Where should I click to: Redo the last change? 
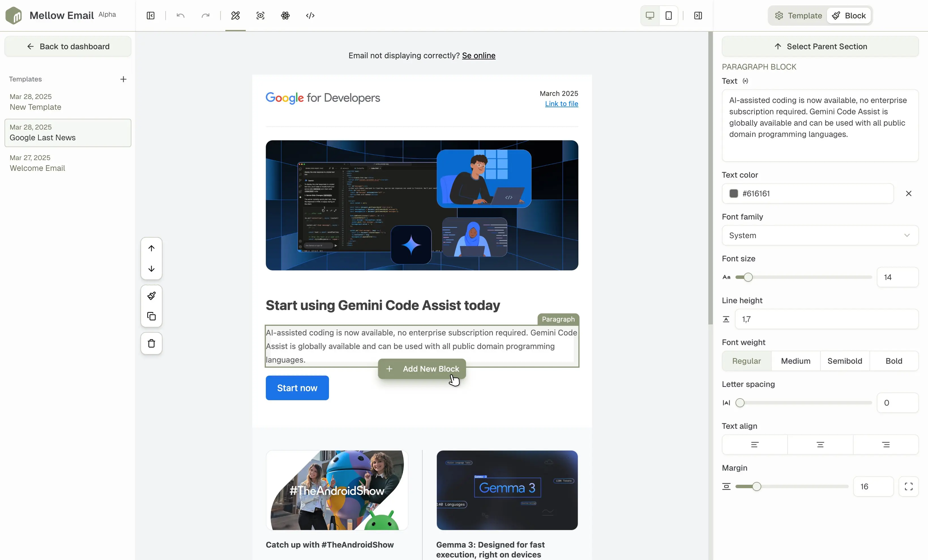point(205,16)
